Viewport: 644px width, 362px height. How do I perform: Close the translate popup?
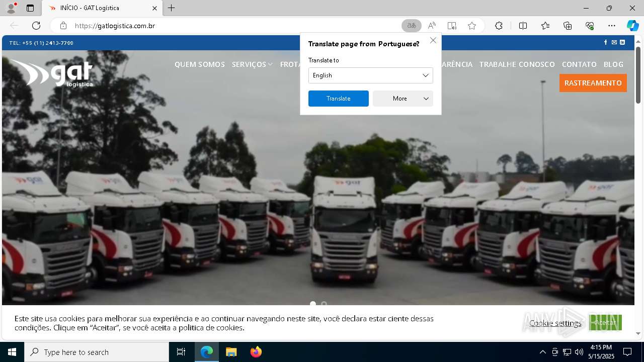tap(433, 40)
